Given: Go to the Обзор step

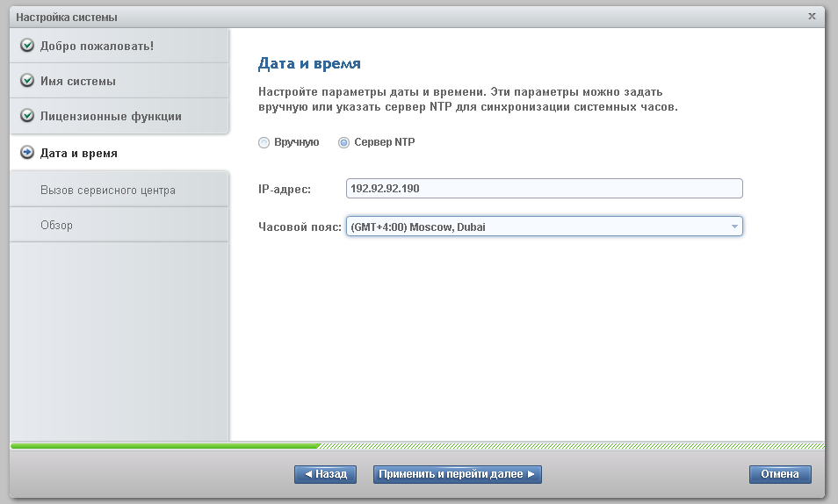Looking at the screenshot, I should pyautogui.click(x=119, y=225).
